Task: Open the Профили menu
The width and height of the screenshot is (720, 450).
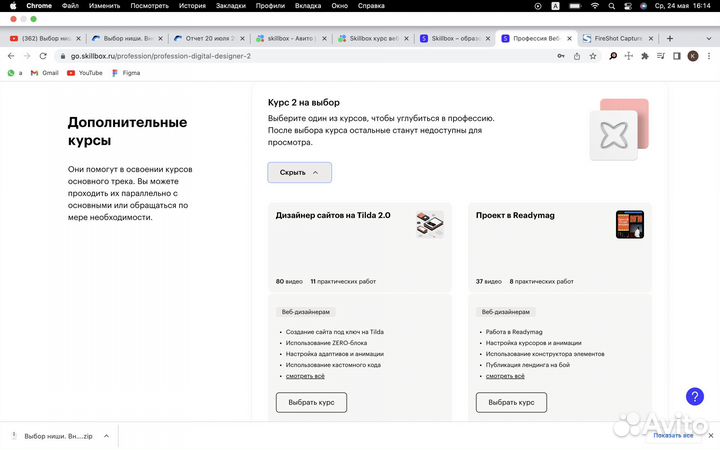Action: point(270,6)
